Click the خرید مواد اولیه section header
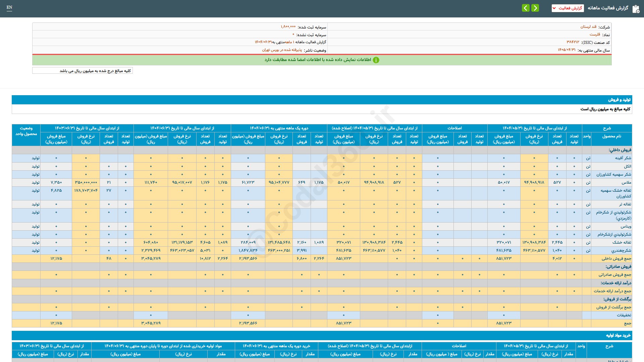The height and width of the screenshot is (362, 644). (618, 336)
